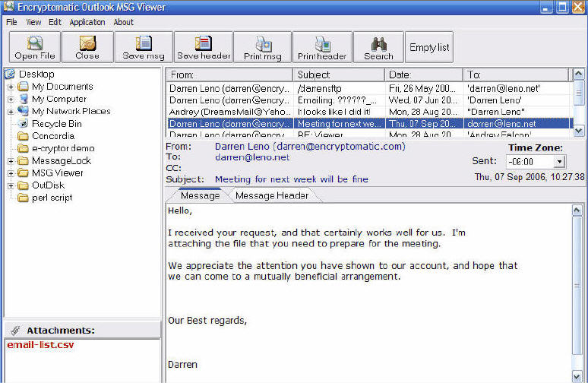Viewport: 588px width, 383px height.
Task: Select the Recycle Bin icon
Action: (24, 123)
